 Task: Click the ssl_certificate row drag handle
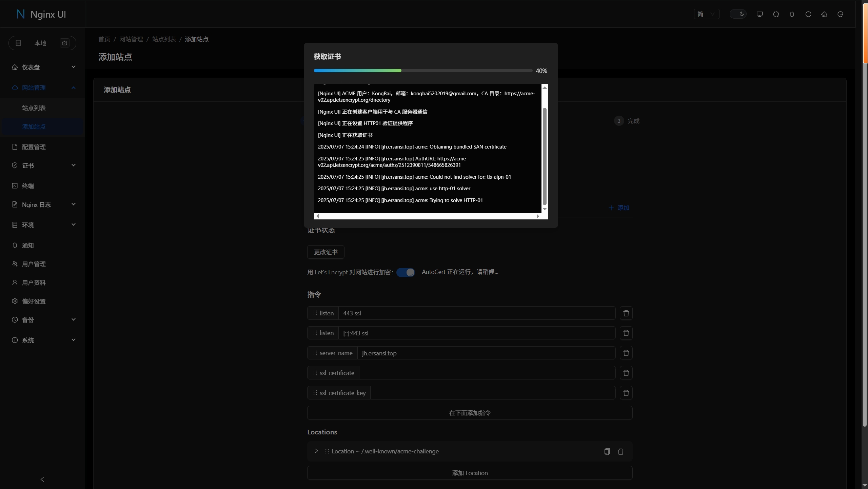[x=315, y=372]
